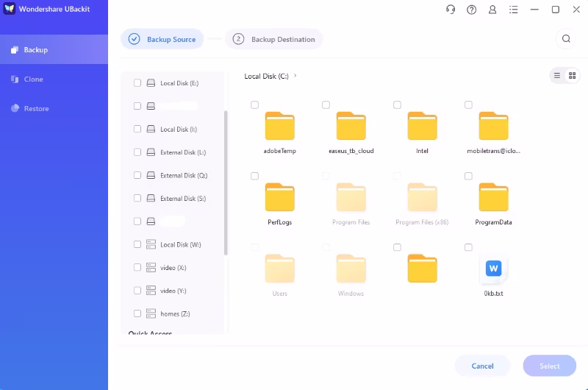Click the External Disk (Q:) label

coord(184,176)
